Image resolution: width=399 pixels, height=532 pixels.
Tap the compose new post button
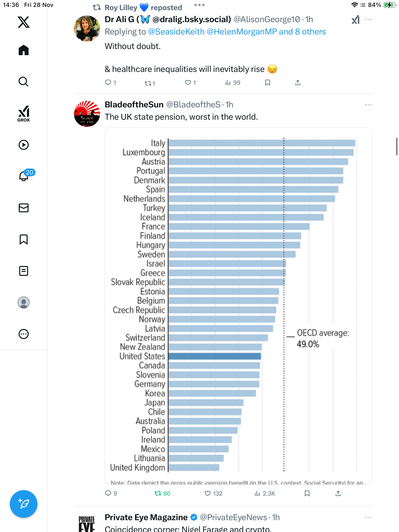coord(24,504)
